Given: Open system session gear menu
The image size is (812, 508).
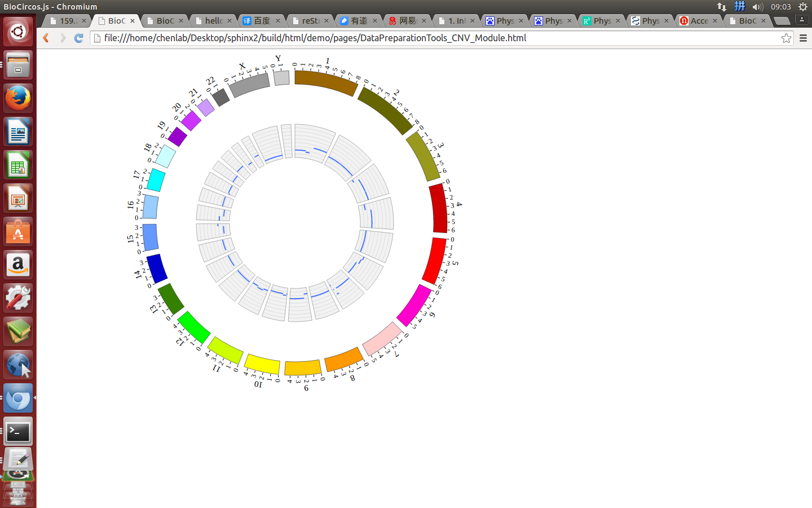Looking at the screenshot, I should (803, 7).
